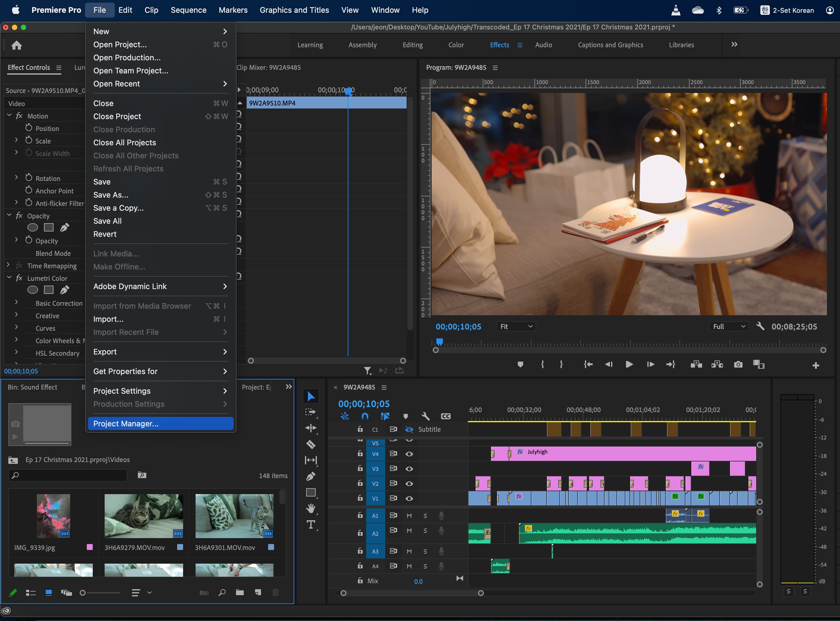This screenshot has width=840, height=621.
Task: Click the Home icon
Action: tap(17, 45)
